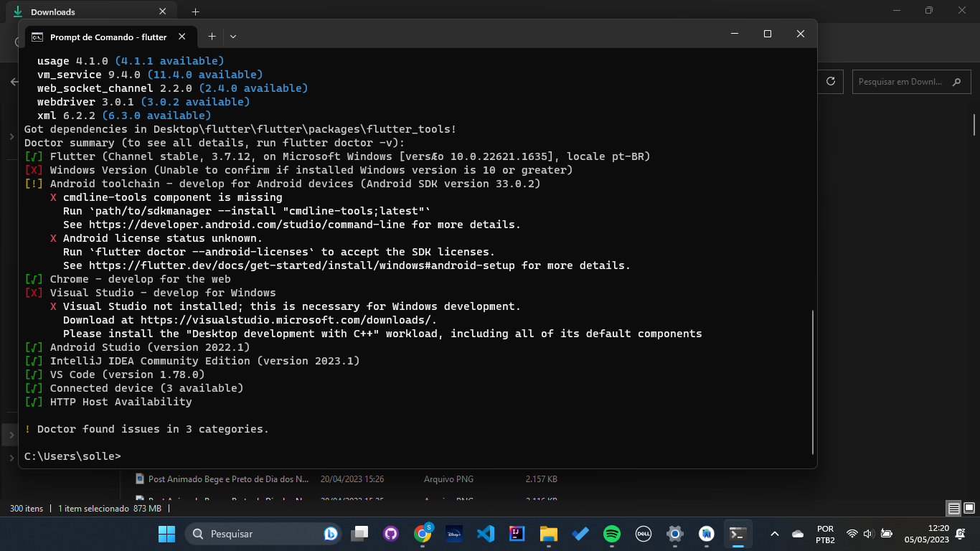Open Task View from the taskbar
The image size is (980, 551).
[359, 534]
